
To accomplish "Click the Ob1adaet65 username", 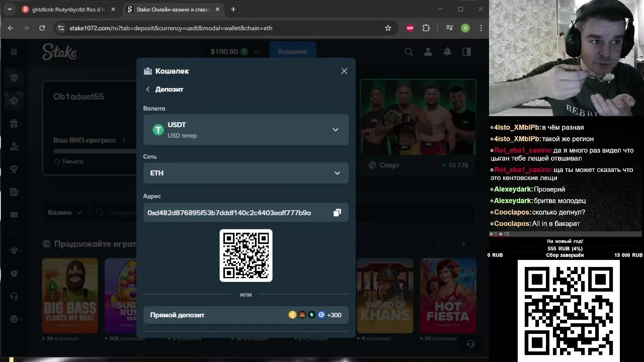I will [x=78, y=97].
